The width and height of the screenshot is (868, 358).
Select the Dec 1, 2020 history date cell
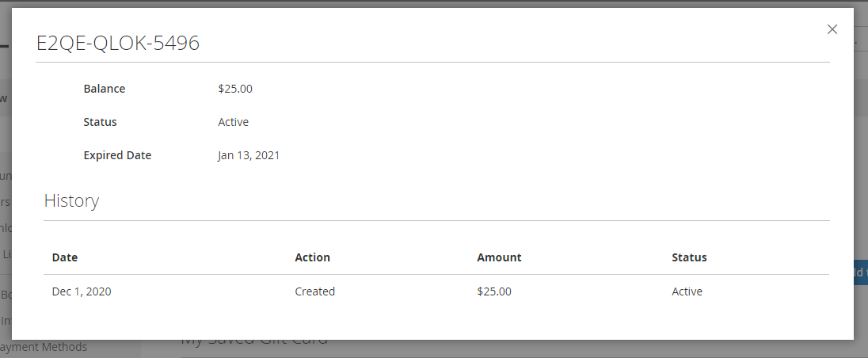pyautogui.click(x=82, y=291)
